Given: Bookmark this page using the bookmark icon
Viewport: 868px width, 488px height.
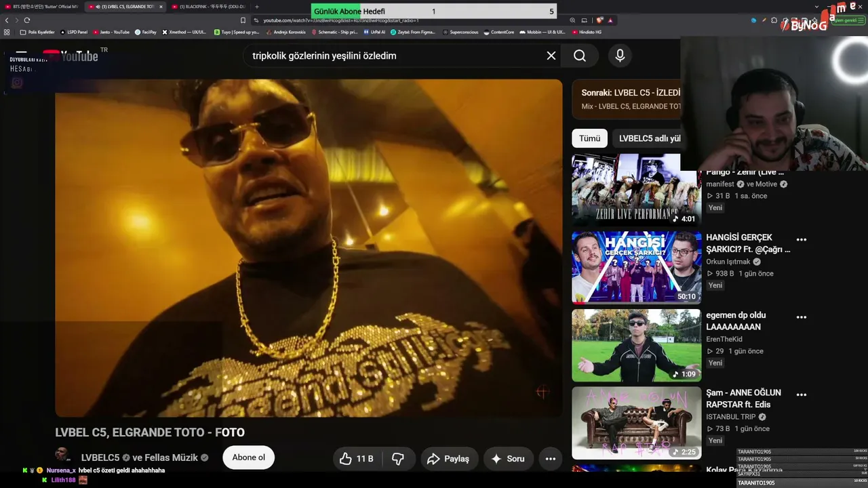Looking at the screenshot, I should pos(243,20).
